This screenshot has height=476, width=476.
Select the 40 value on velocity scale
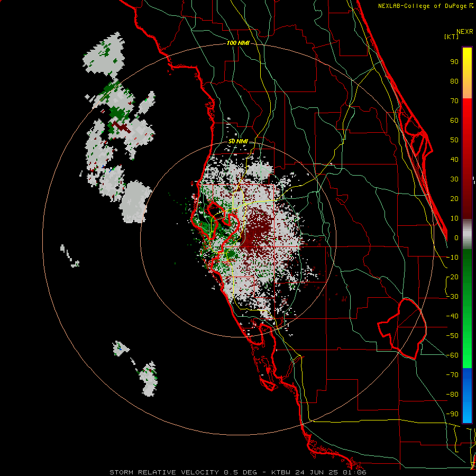(454, 160)
